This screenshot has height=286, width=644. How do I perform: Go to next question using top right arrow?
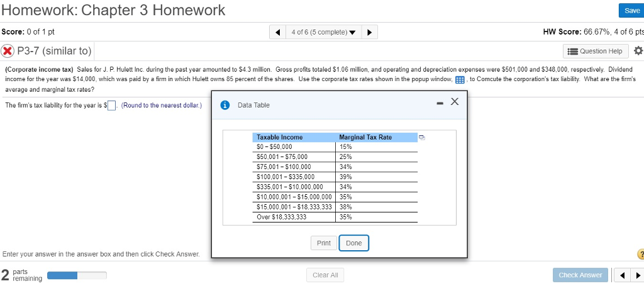click(x=369, y=32)
